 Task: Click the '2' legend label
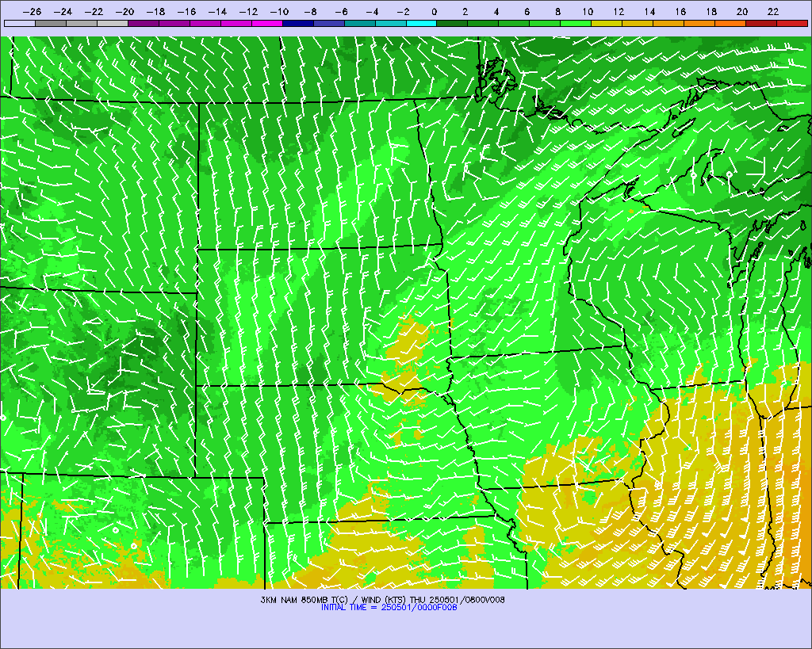coord(465,11)
